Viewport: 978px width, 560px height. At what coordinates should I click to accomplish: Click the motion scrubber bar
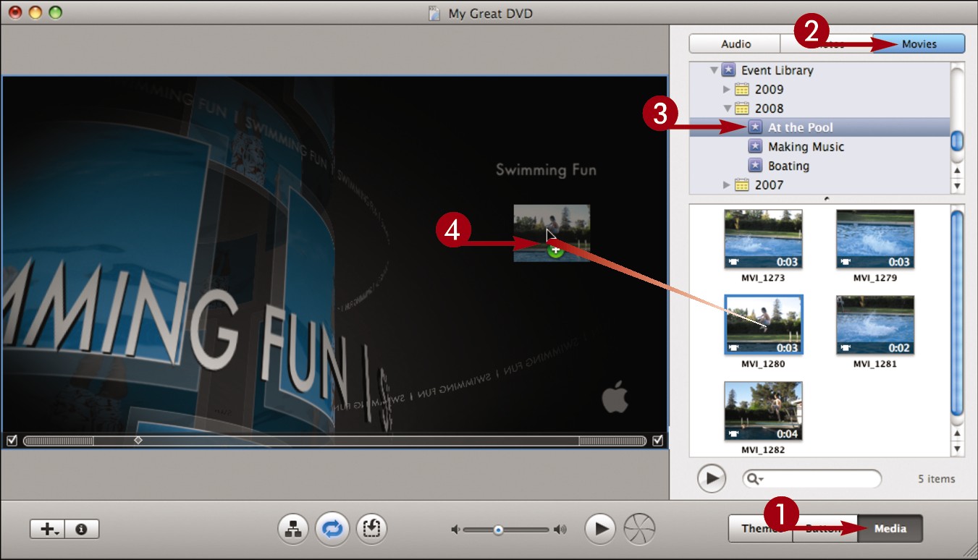click(x=334, y=441)
